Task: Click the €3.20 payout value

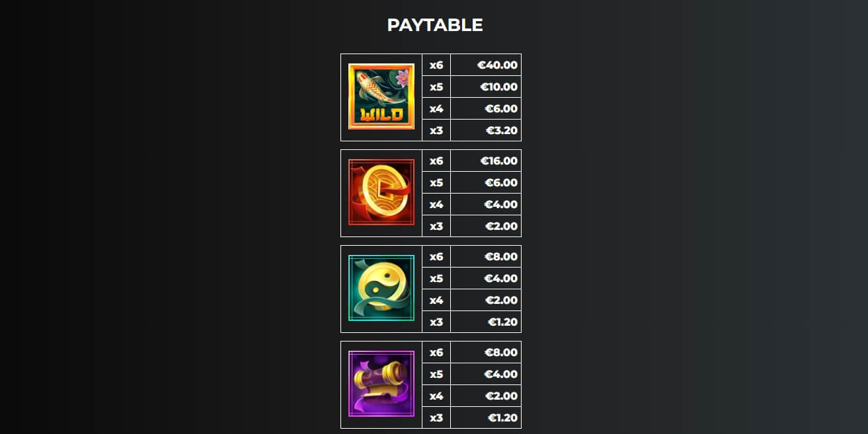Action: point(502,130)
